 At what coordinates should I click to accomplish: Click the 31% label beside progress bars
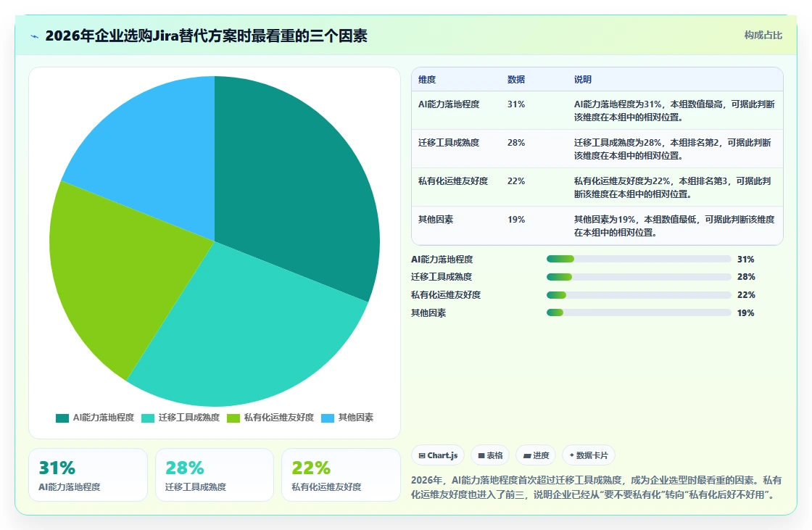pyautogui.click(x=746, y=259)
